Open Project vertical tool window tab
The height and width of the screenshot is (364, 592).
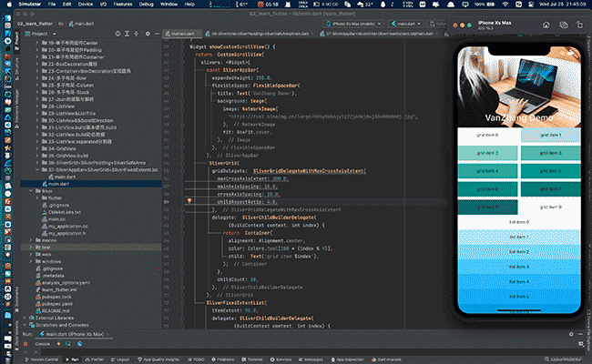tap(16, 41)
